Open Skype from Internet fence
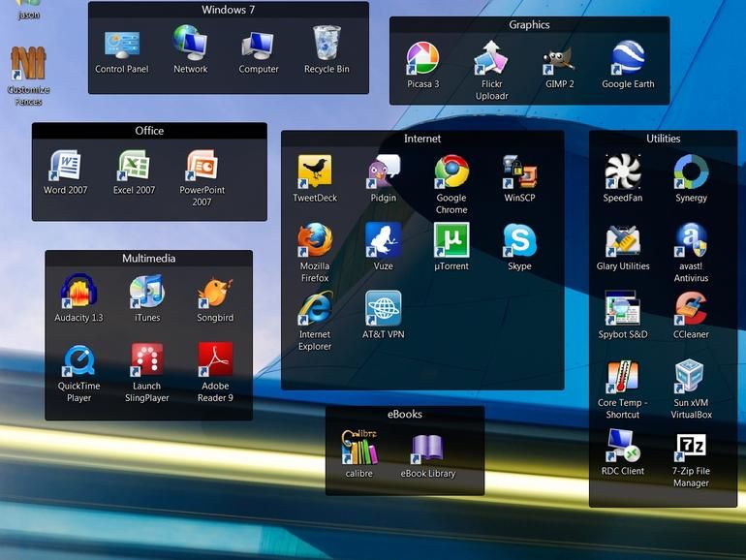746x560 pixels. pos(519,240)
